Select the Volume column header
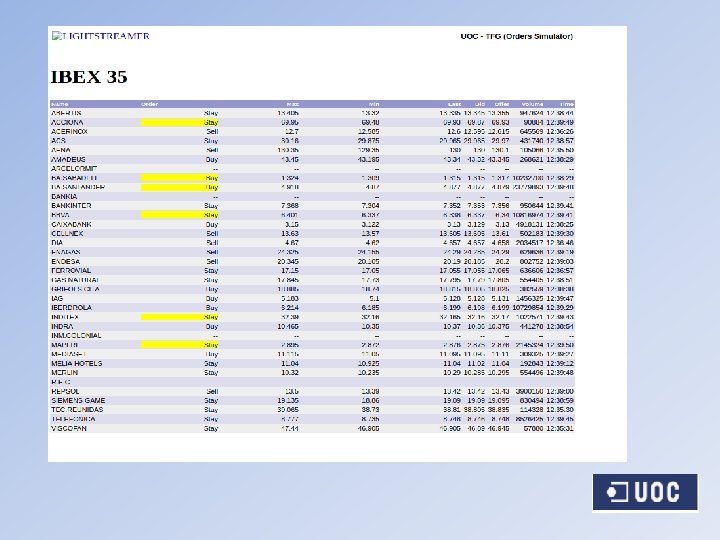This screenshot has width=720, height=540. pos(532,104)
